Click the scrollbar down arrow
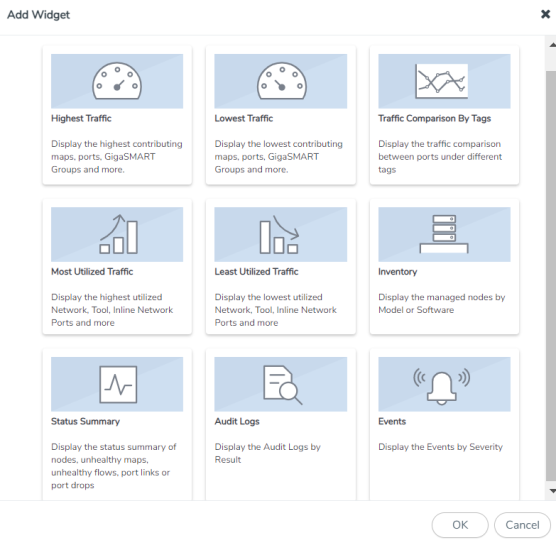 click(x=552, y=491)
